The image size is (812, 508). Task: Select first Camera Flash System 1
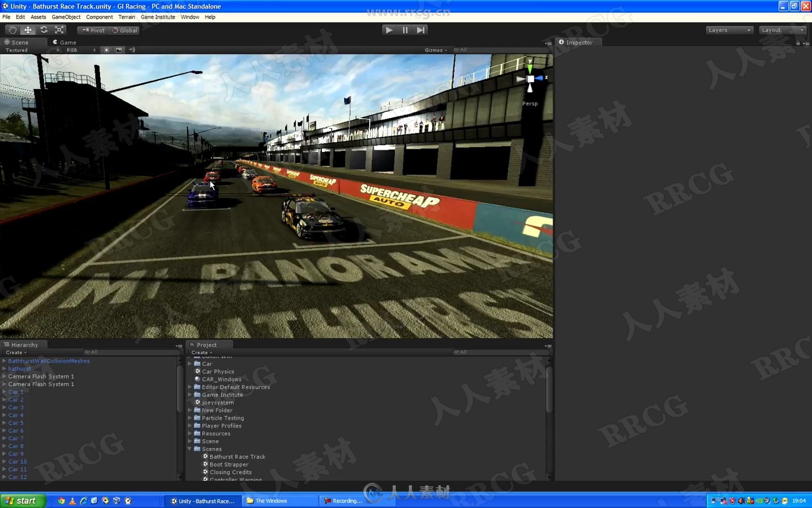(x=41, y=376)
